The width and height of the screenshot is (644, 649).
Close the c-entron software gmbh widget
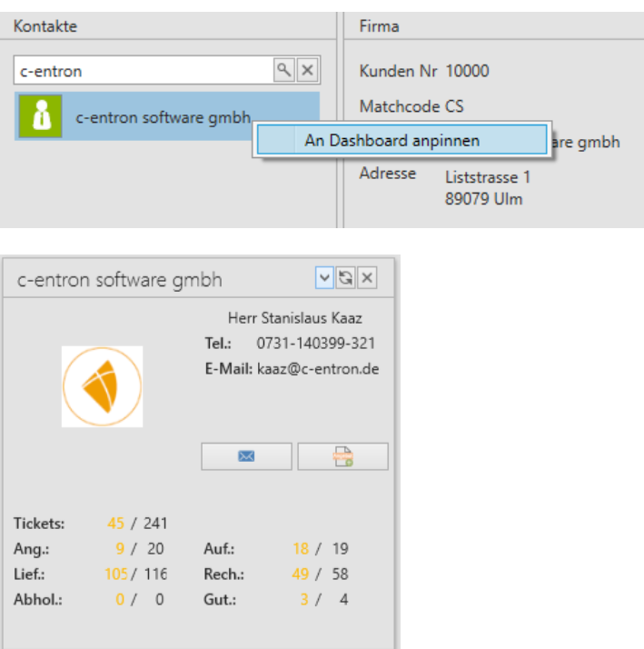[x=366, y=279]
